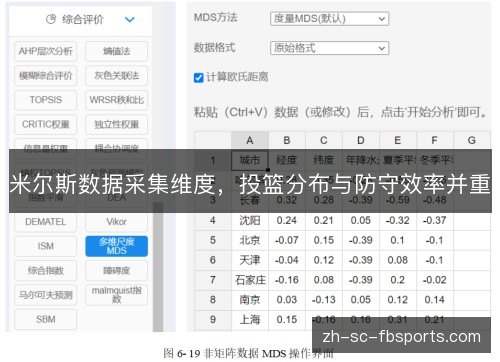
Task: Select row 4 header
Action: click(213, 220)
